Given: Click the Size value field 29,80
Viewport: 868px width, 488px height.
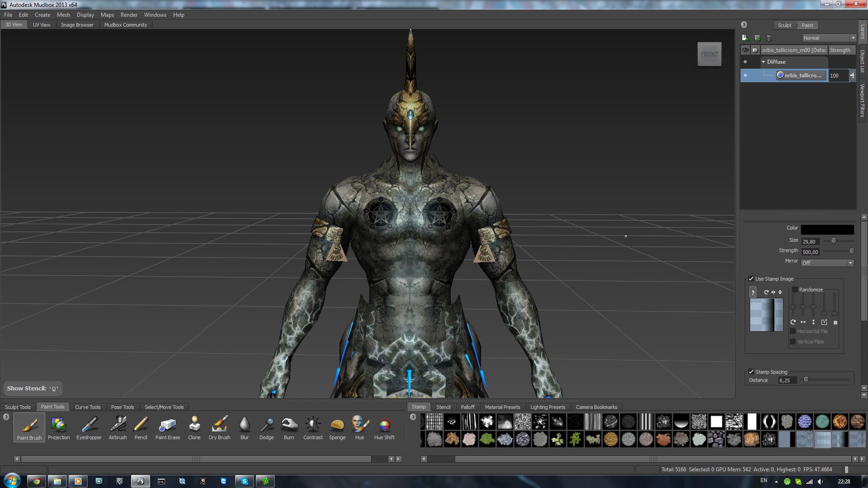Looking at the screenshot, I should [x=810, y=242].
